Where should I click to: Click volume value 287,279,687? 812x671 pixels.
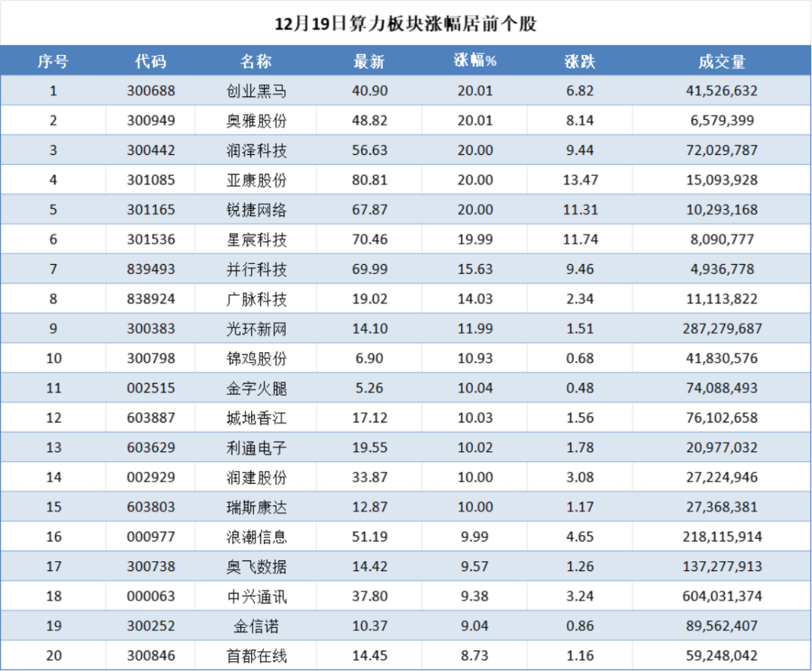coord(722,329)
